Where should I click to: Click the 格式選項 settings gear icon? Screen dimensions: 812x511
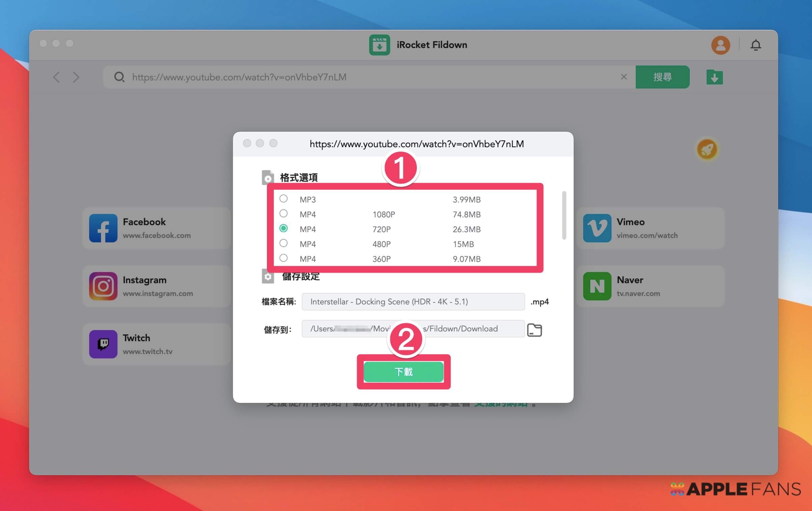267,178
